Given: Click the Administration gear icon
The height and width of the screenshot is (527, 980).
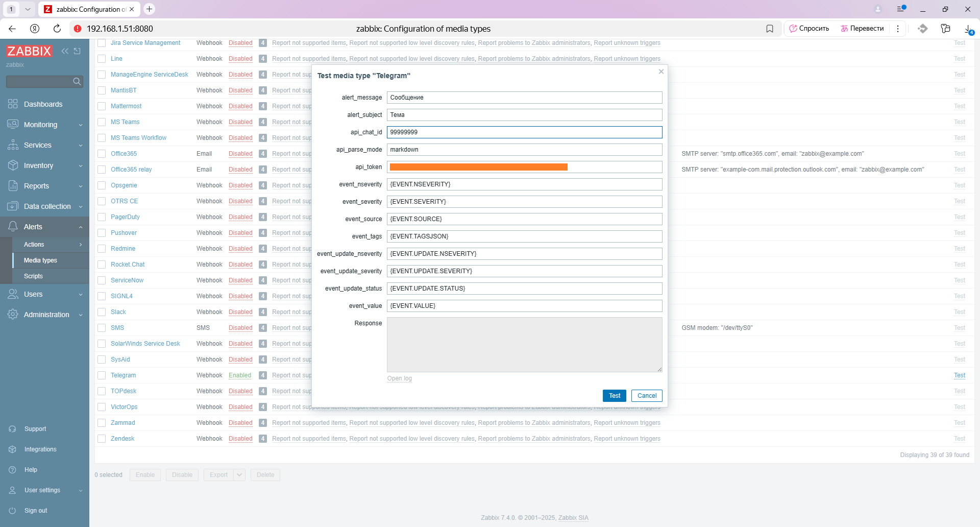Looking at the screenshot, I should (x=13, y=315).
